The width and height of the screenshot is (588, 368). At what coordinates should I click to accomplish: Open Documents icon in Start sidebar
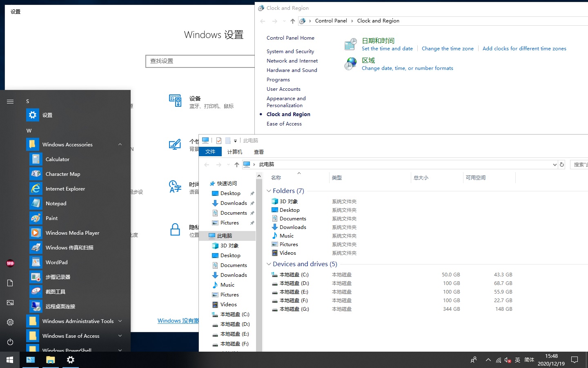10,283
